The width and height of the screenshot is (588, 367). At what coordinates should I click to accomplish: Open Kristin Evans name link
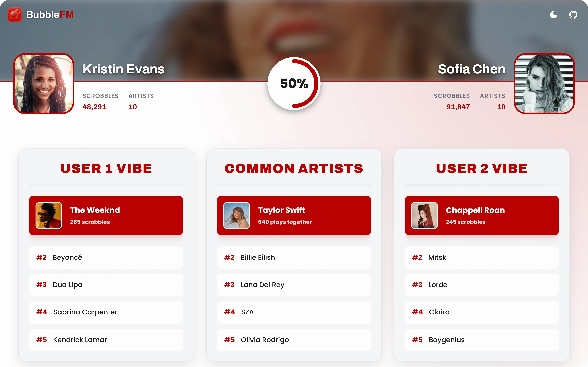click(x=124, y=69)
